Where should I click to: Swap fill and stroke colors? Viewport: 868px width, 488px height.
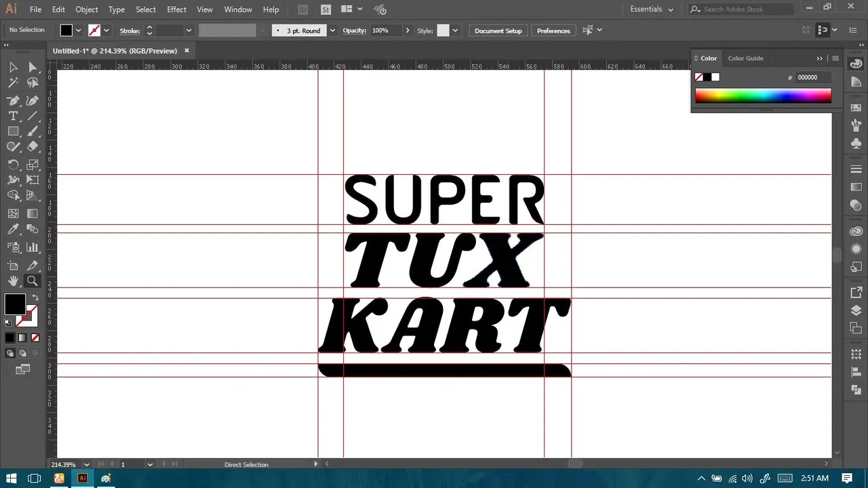click(x=35, y=298)
